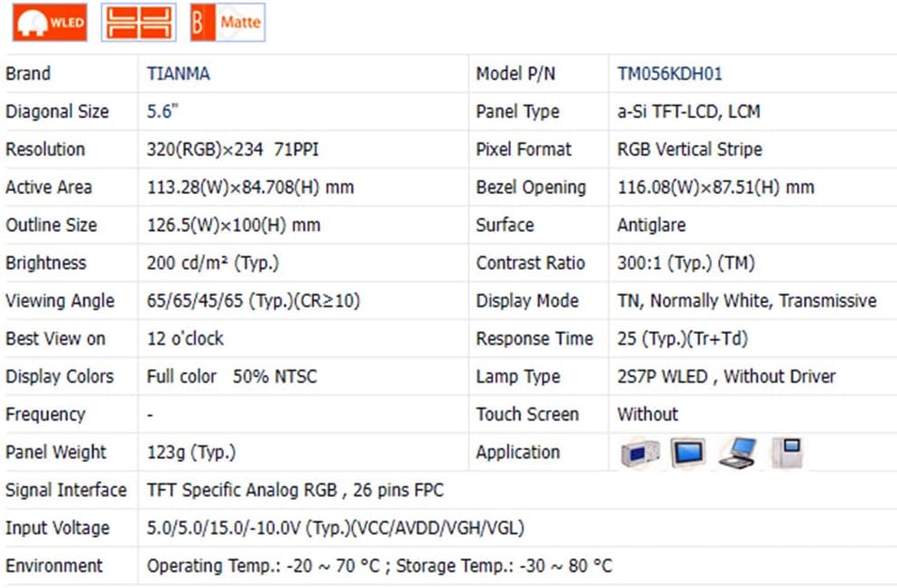Select the 65/65/45/65 viewing angle value

(254, 300)
